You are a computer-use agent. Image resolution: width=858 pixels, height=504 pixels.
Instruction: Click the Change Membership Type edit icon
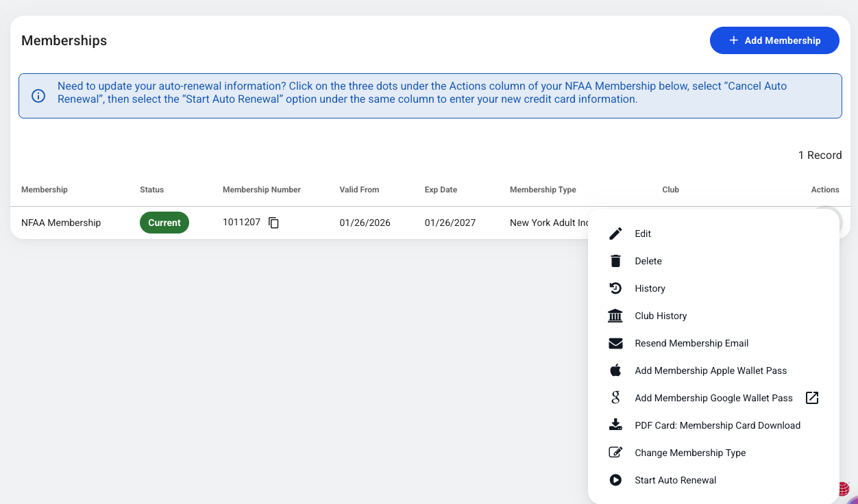tap(615, 453)
